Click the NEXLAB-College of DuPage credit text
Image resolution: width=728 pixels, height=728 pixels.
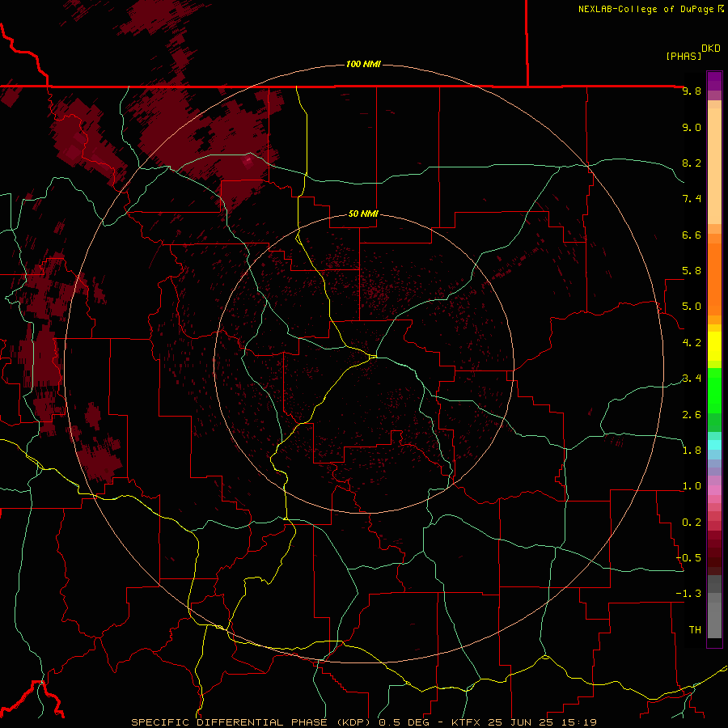pos(645,9)
